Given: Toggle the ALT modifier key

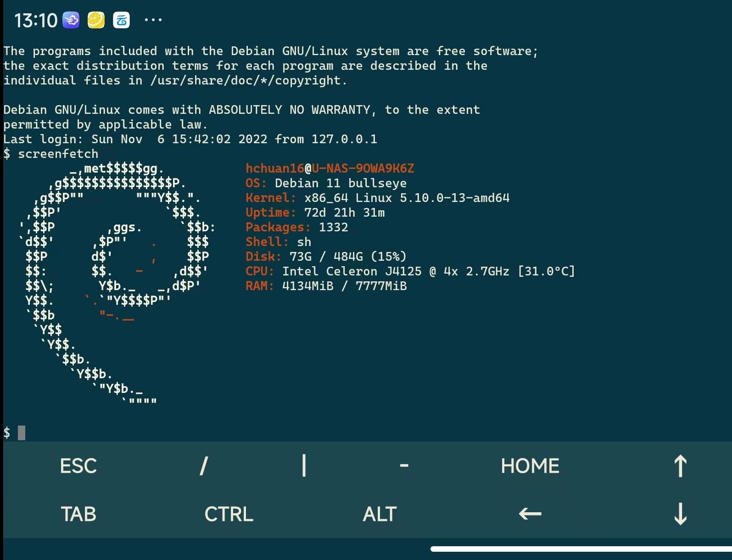Looking at the screenshot, I should pos(379,514).
